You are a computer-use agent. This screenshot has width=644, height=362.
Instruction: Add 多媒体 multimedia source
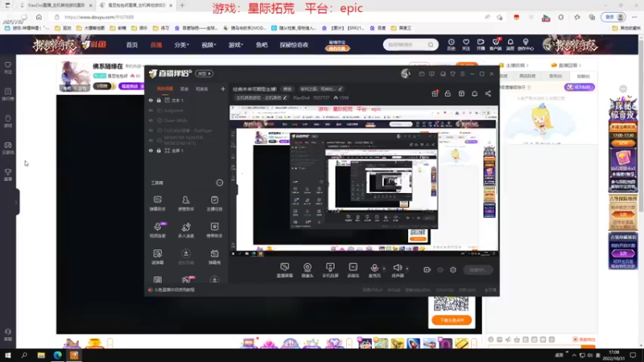[353, 270]
